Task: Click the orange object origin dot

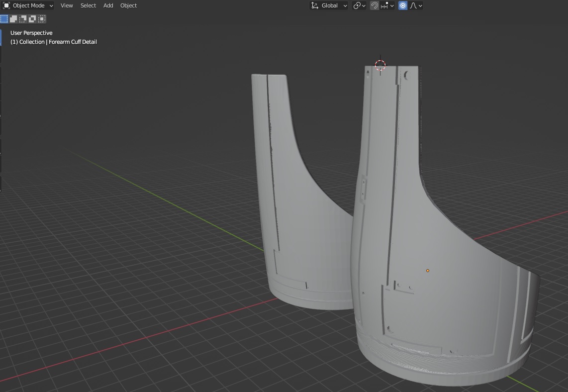Action: pos(428,271)
